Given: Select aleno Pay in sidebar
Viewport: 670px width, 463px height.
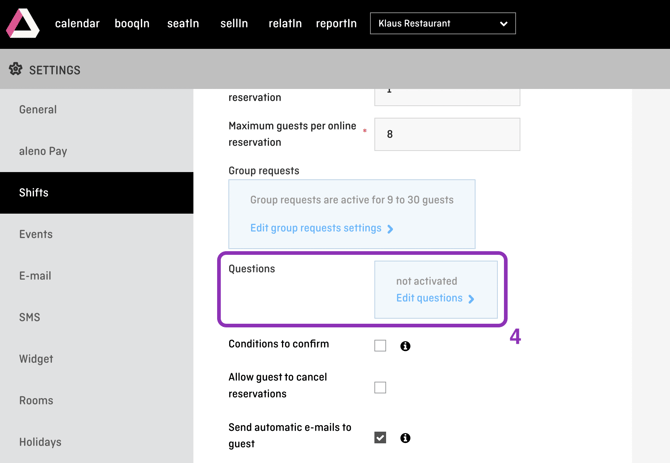Looking at the screenshot, I should [97, 151].
